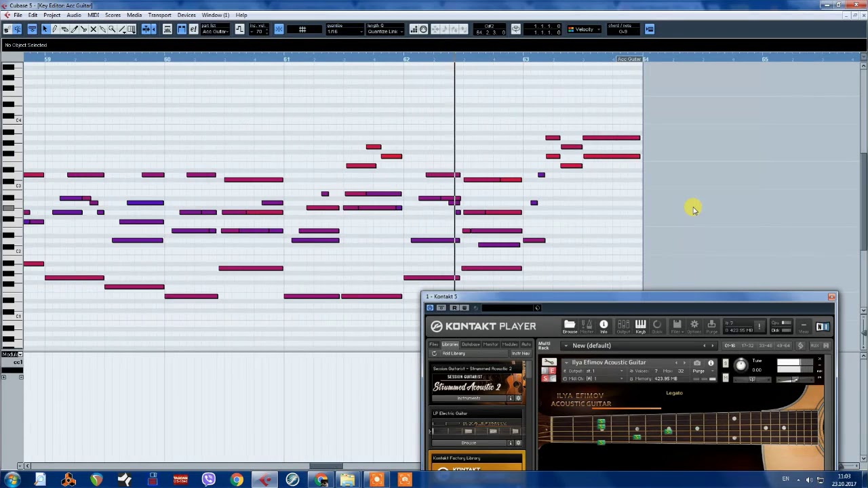Click the Kontakt View minimize icon
Viewport: 868px width, 488px height.
pos(804,327)
